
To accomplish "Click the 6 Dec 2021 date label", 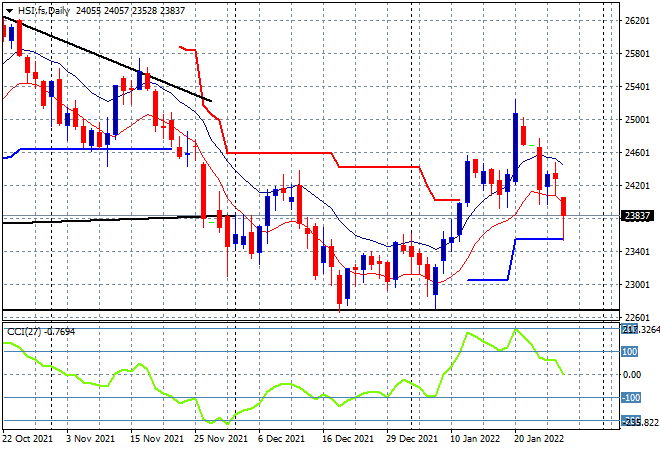I will pos(281,439).
